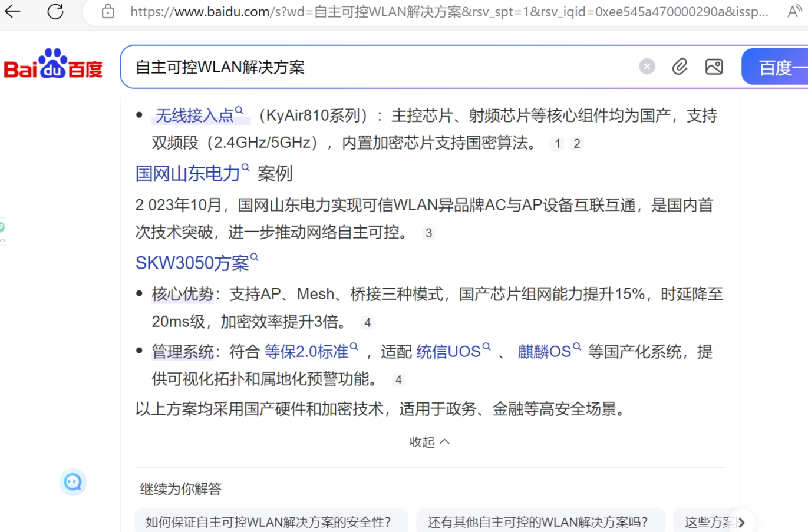Click the Baidu logo

53,64
